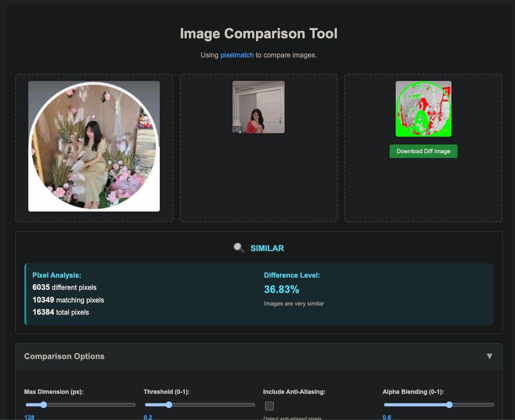This screenshot has width=515, height=420.
Task: Select the second image of woman in red
Action: point(259,107)
